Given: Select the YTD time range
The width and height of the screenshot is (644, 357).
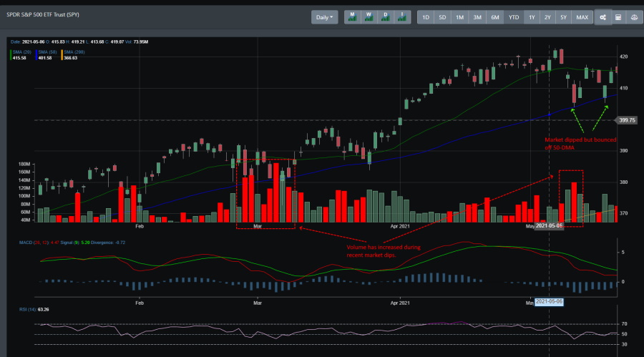Looking at the screenshot, I should 514,17.
